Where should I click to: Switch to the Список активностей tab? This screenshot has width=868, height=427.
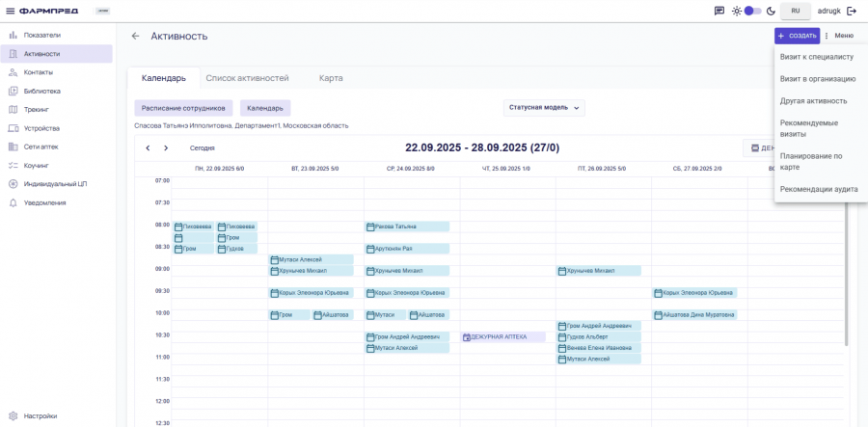[247, 78]
